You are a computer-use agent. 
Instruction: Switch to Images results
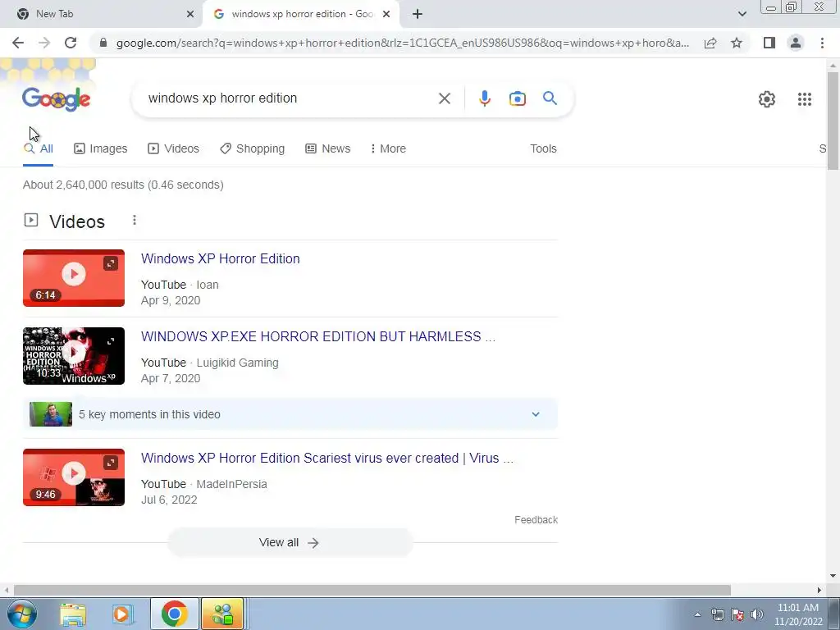pyautogui.click(x=101, y=148)
